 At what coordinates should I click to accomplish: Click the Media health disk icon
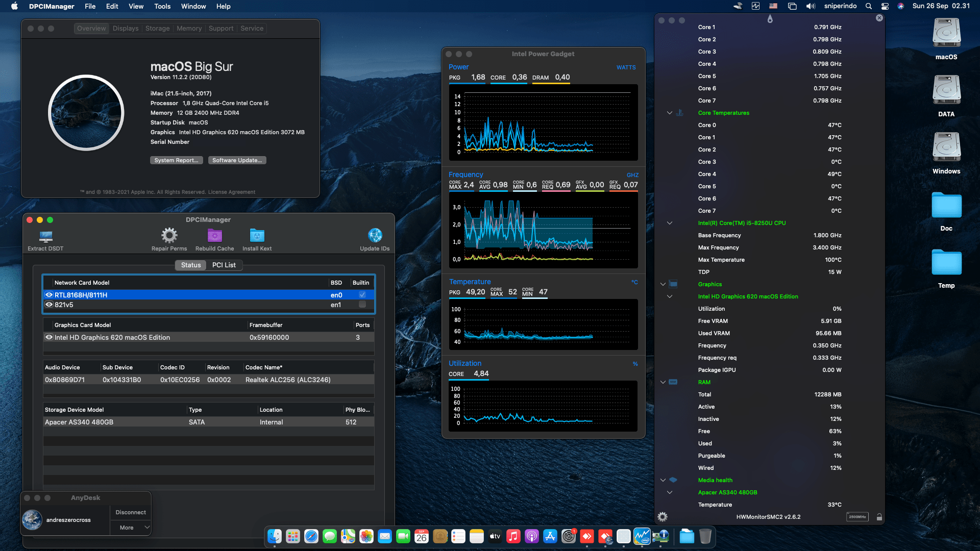[x=673, y=480]
